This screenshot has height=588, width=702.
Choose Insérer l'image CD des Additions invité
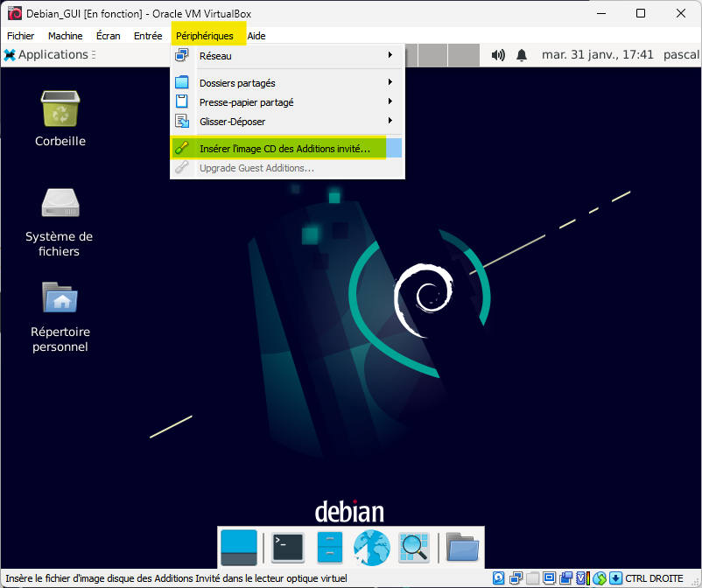pyautogui.click(x=287, y=148)
